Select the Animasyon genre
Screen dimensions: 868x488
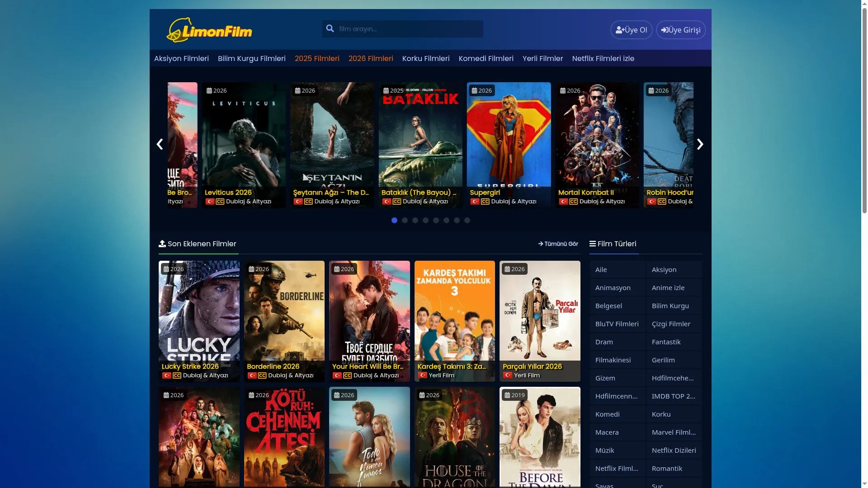point(618,287)
